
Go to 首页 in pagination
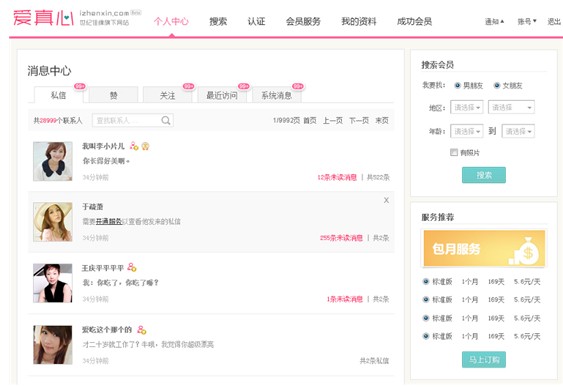pyautogui.click(x=310, y=120)
